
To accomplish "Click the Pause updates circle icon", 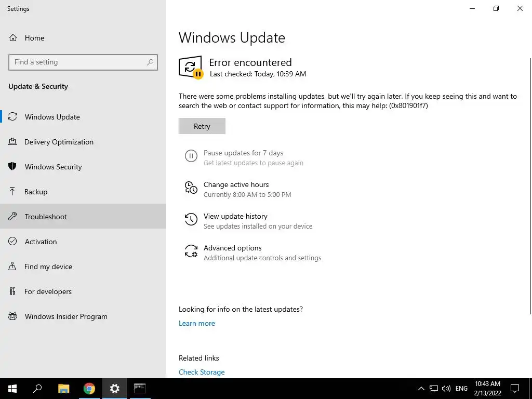I will [191, 156].
